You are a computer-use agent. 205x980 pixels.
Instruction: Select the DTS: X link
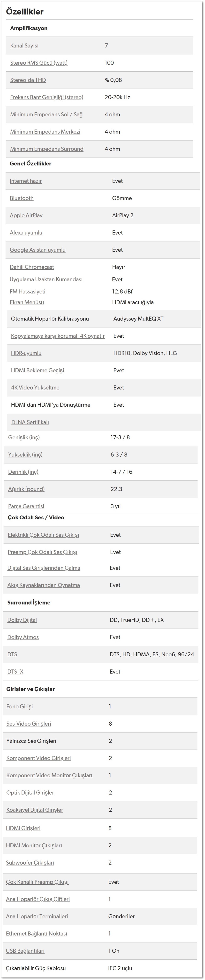15,672
